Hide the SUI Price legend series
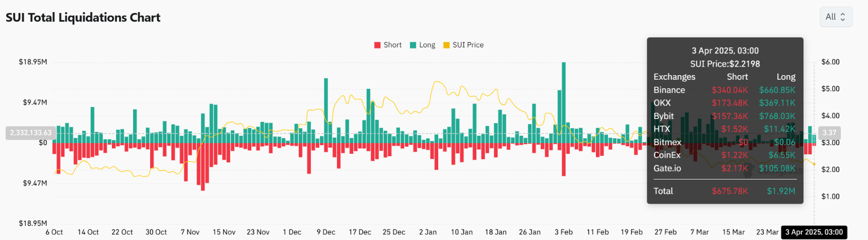This screenshot has width=868, height=240. pyautogui.click(x=468, y=45)
